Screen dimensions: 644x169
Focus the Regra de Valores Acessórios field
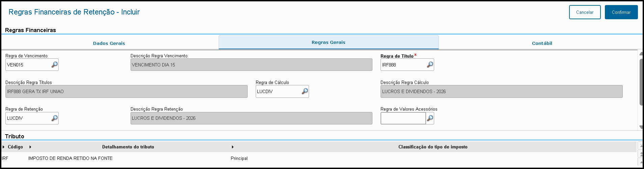pyautogui.click(x=403, y=118)
